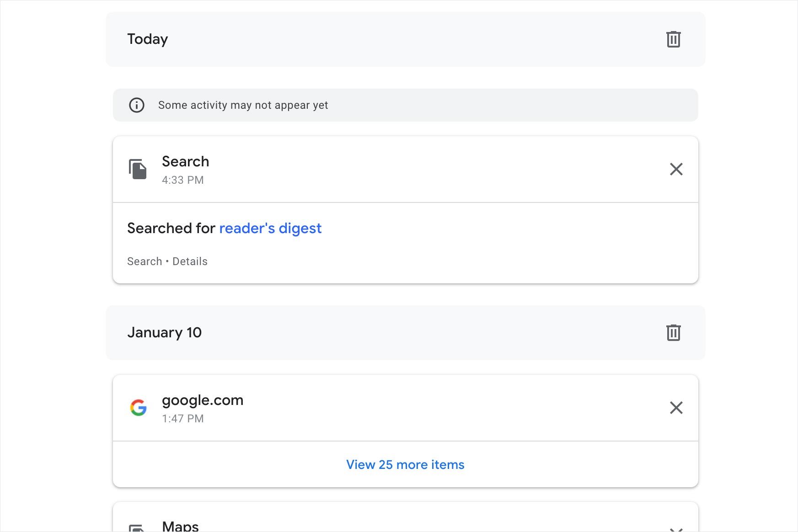Click View 25 more items
The height and width of the screenshot is (532, 798).
[405, 464]
